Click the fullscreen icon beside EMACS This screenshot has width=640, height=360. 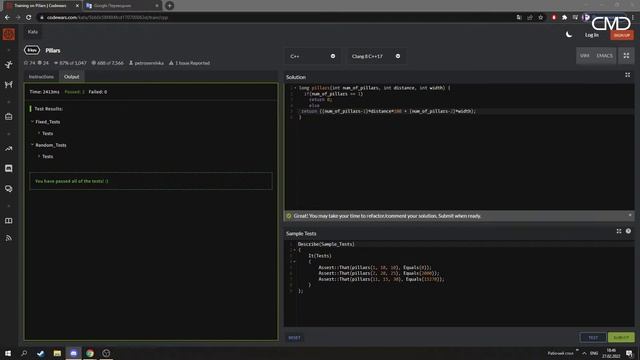[626, 56]
